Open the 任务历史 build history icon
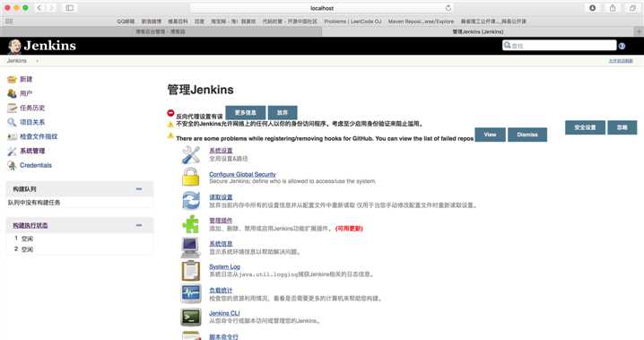Screen dimensions: 644x340 [x=12, y=108]
